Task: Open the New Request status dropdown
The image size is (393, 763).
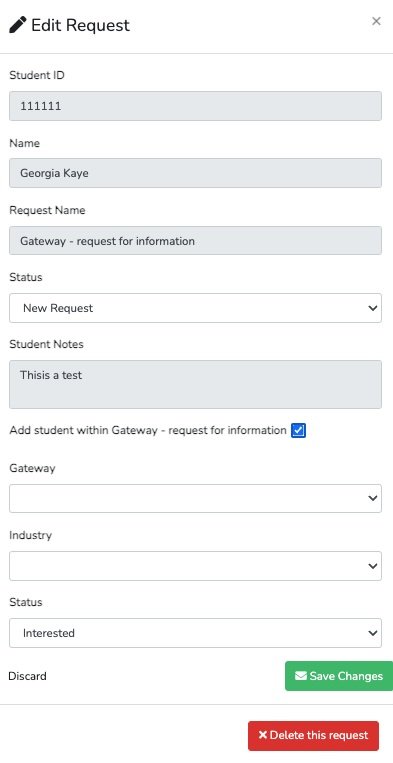Action: tap(196, 308)
